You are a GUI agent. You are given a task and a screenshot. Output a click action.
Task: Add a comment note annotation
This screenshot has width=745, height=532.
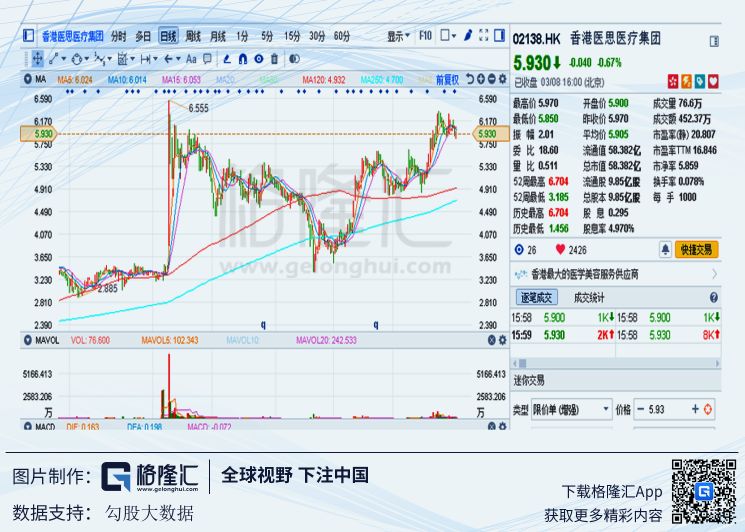coord(207,59)
